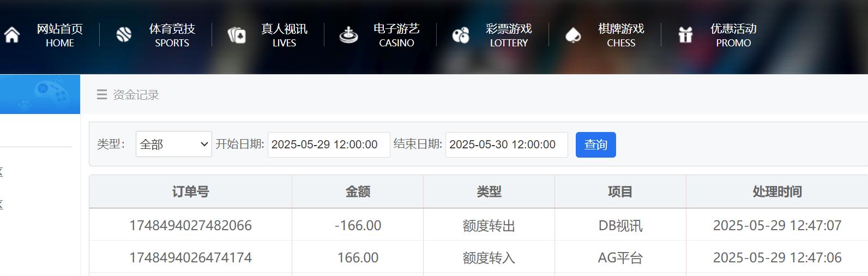Screen dimensions: 868x276
Task: Click the promo gift box icon
Action: click(685, 35)
